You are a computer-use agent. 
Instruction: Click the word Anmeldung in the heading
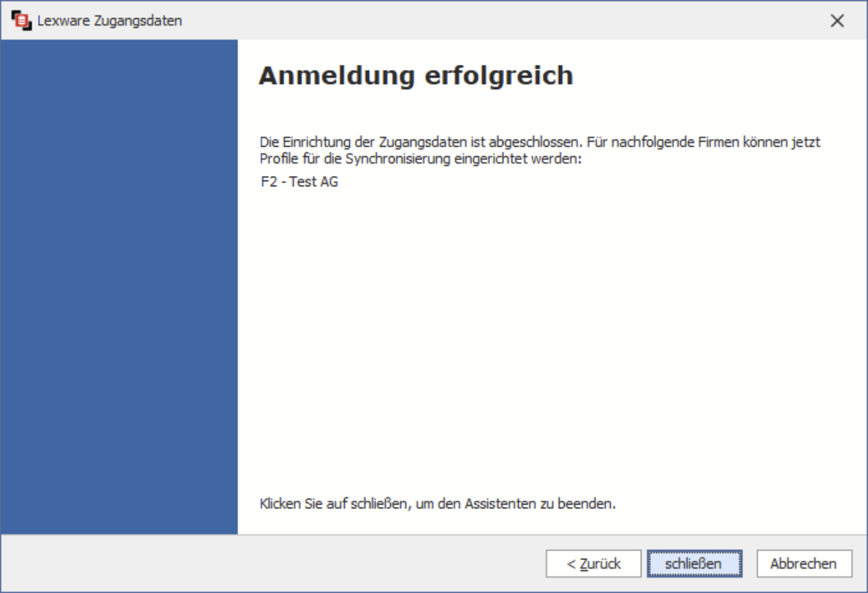click(x=337, y=76)
